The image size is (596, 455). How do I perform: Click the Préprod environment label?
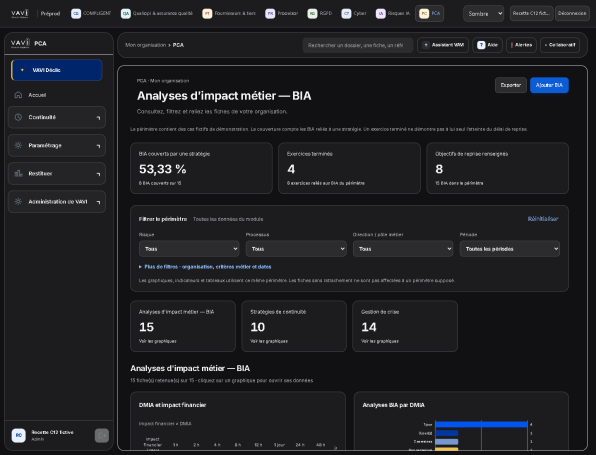[50, 14]
